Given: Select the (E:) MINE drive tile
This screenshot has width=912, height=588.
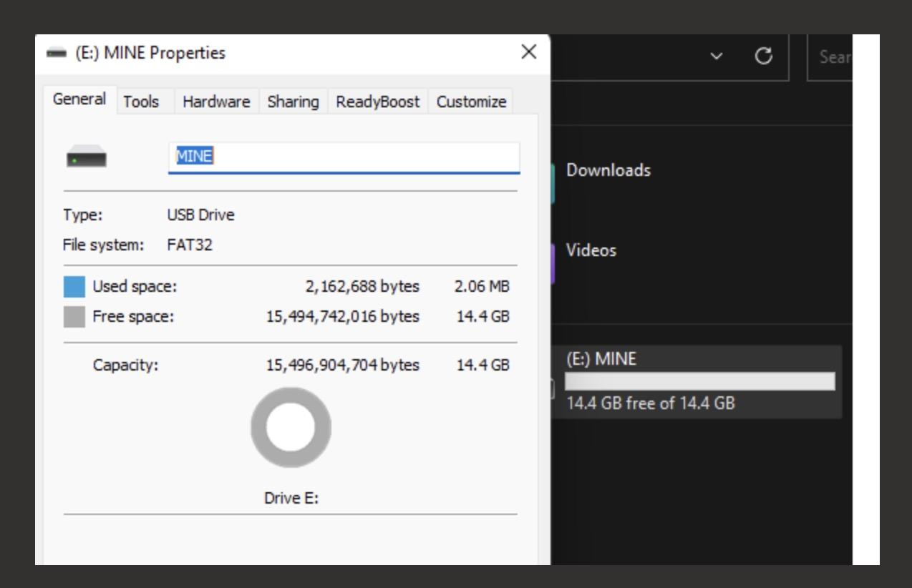Looking at the screenshot, I should click(697, 382).
